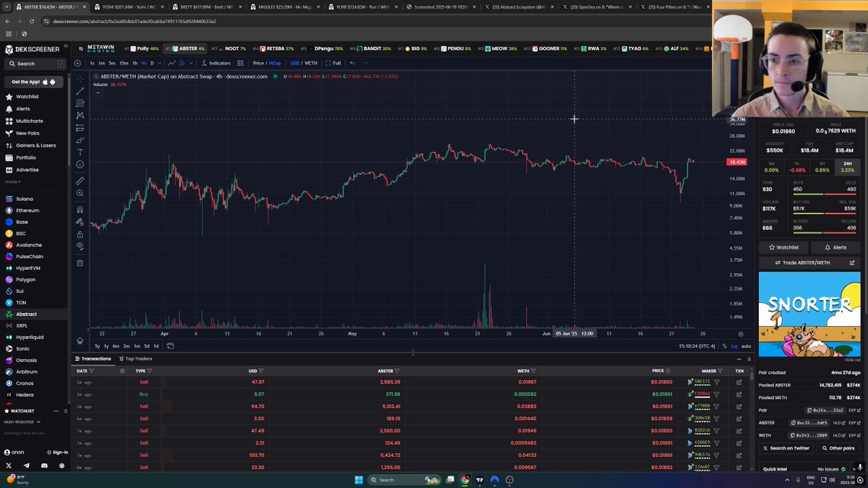Collapse the chart legend with arrow
The image size is (868, 488).
(98, 93)
